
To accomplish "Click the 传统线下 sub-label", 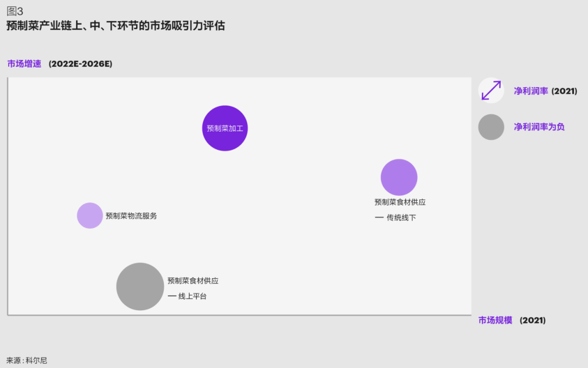I will (401, 218).
